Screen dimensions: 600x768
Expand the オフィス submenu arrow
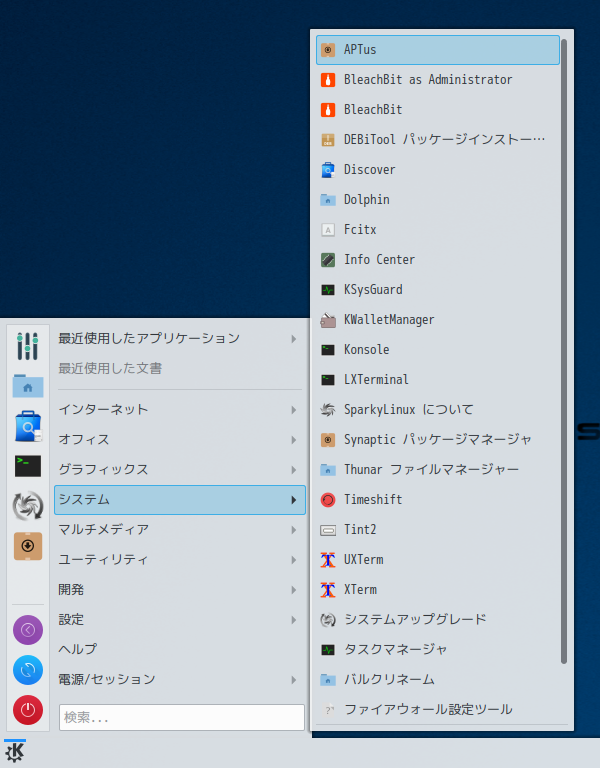(x=293, y=440)
